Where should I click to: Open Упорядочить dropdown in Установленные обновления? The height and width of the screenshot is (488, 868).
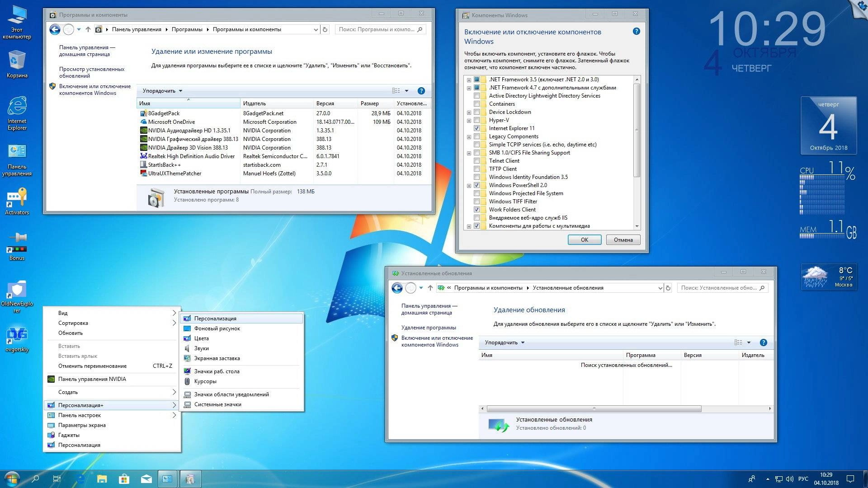pos(505,343)
